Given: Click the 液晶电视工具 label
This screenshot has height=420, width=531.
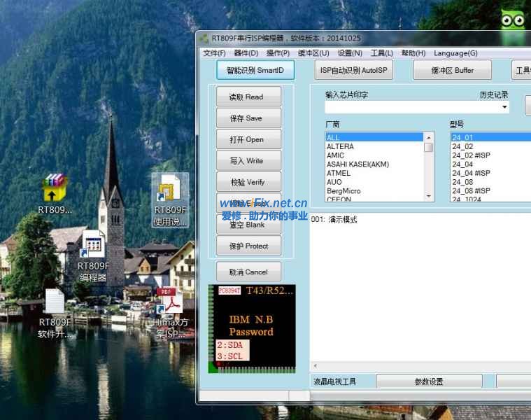Looking at the screenshot, I should [x=334, y=381].
